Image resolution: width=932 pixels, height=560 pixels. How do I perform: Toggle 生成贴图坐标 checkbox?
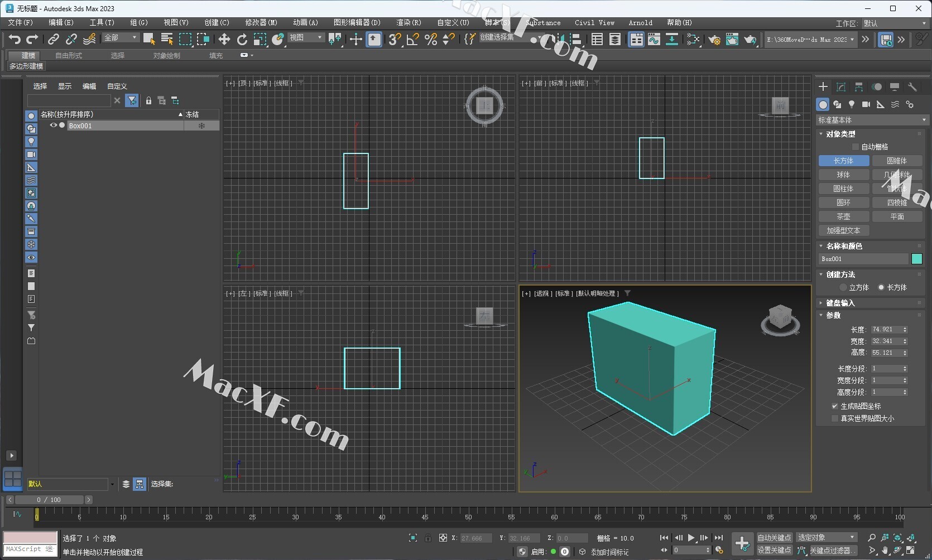pos(835,406)
